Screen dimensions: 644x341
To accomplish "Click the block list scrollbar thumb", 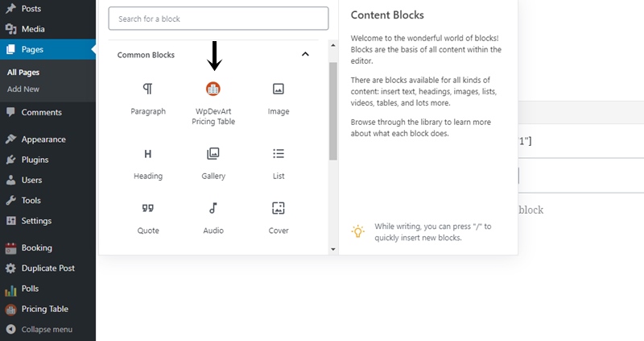I will pos(333,111).
